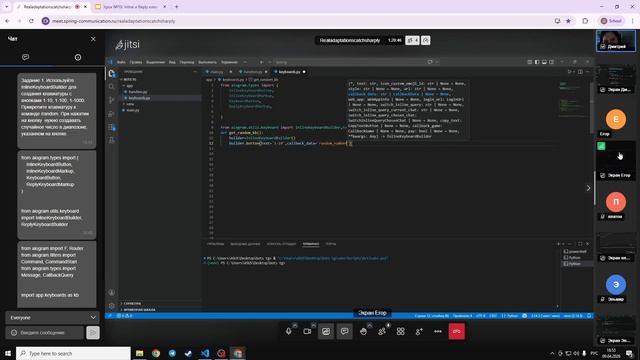The height and width of the screenshot is (360, 640).
Task: Select Dmitry's video thumbnail in filmstrip
Action: (x=616, y=41)
